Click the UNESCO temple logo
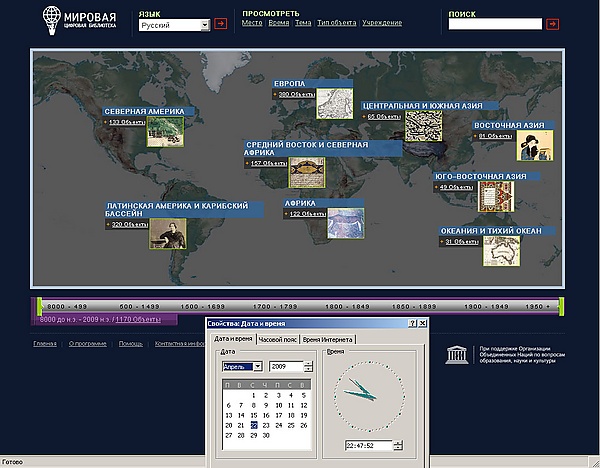The width and height of the screenshot is (600, 468). coord(455,353)
